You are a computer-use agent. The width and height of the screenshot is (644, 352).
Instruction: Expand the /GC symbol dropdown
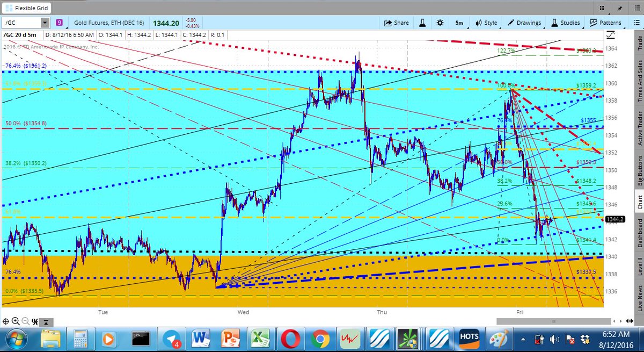[x=45, y=23]
